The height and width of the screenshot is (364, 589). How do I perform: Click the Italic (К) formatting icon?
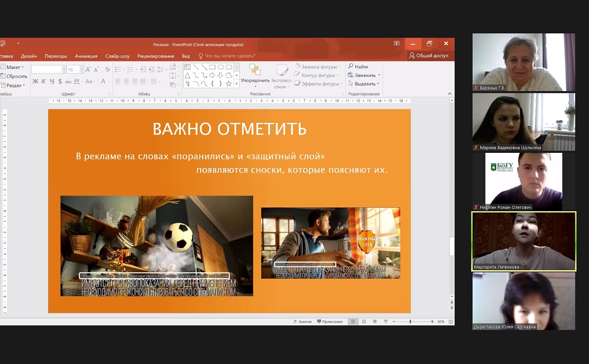point(44,81)
